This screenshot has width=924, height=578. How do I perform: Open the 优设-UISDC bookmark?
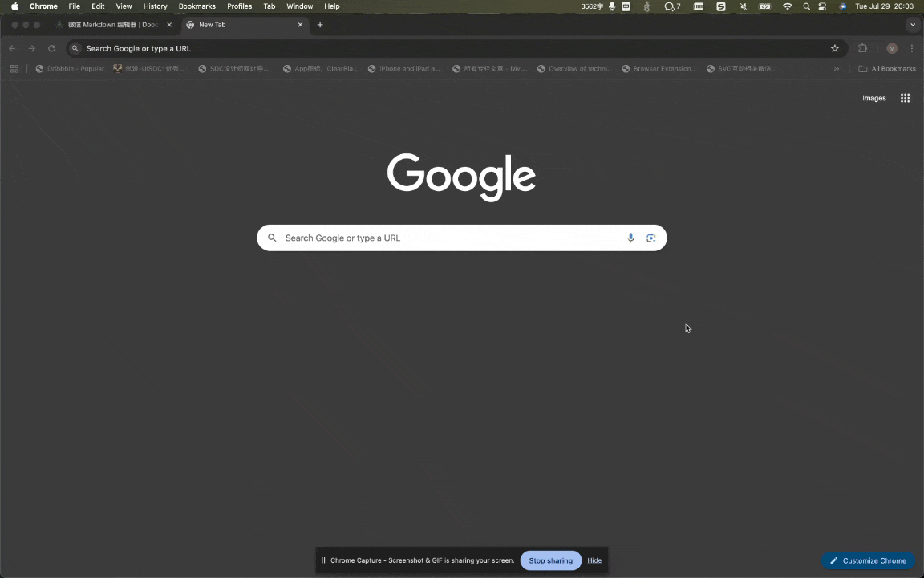coord(148,68)
